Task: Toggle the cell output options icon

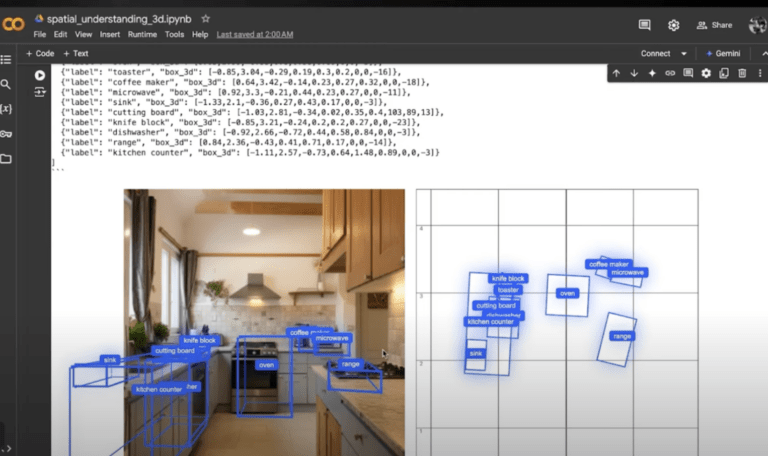Action: tap(40, 92)
